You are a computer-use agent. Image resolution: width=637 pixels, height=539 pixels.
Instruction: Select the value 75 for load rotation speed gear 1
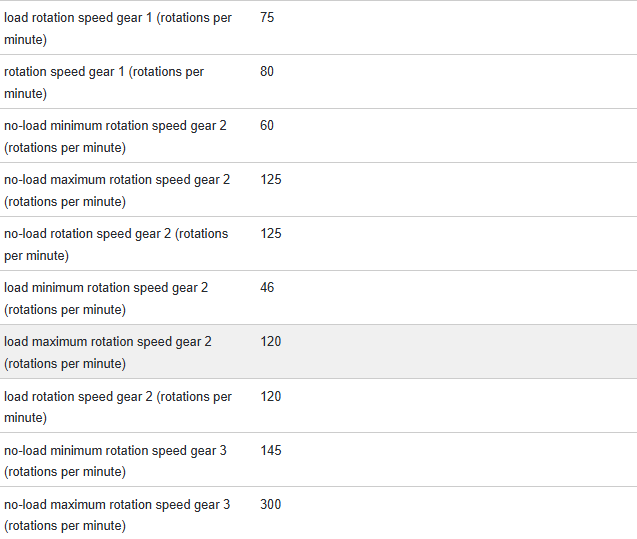(x=267, y=18)
